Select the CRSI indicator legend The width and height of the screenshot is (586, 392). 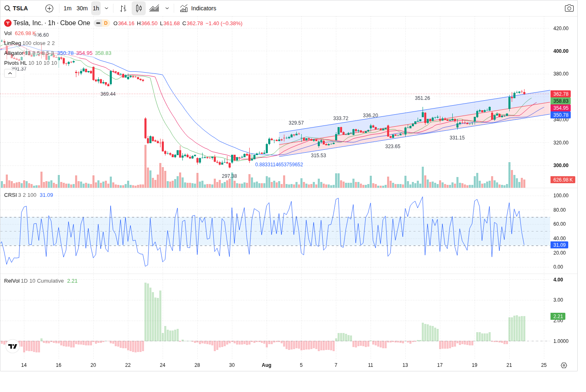[x=10, y=195]
